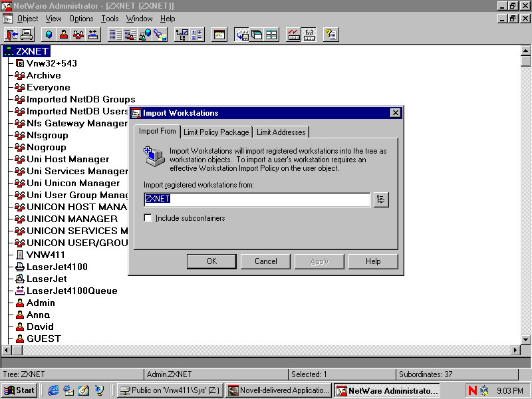Click Cancel in the Import Workstations dialog
Image resolution: width=532 pixels, height=399 pixels.
tap(265, 261)
